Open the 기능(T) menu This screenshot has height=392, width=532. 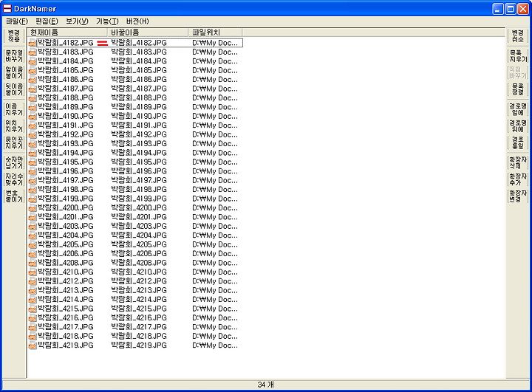coord(107,21)
